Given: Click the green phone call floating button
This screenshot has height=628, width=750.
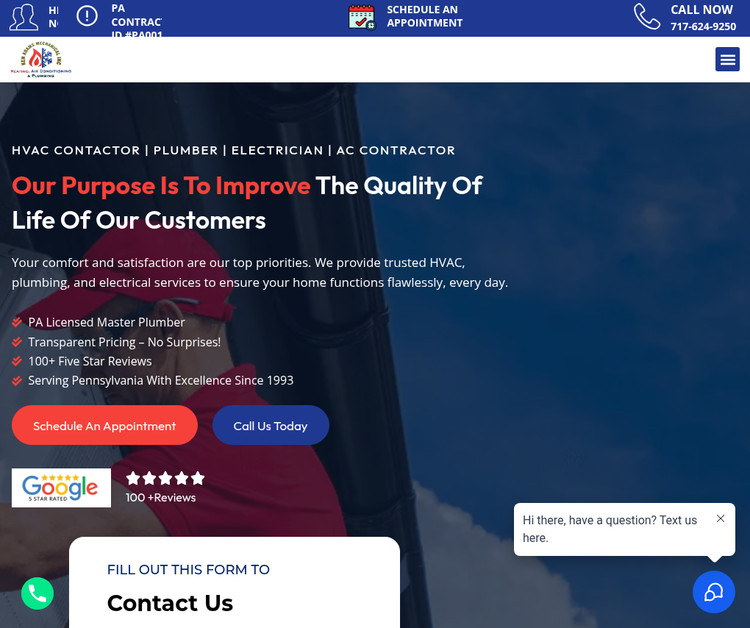Looking at the screenshot, I should pos(37,593).
